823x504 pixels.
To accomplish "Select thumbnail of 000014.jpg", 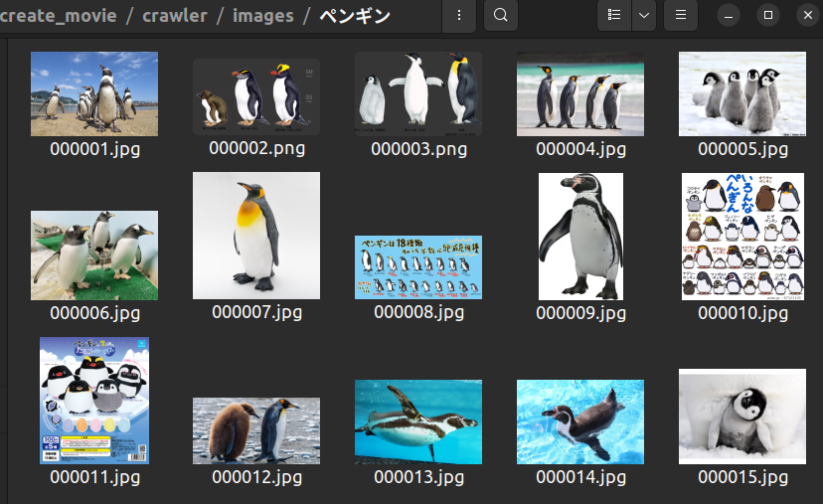I will (580, 422).
